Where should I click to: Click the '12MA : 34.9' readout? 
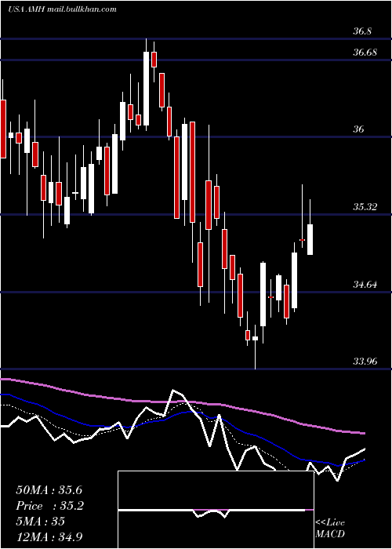49,536
